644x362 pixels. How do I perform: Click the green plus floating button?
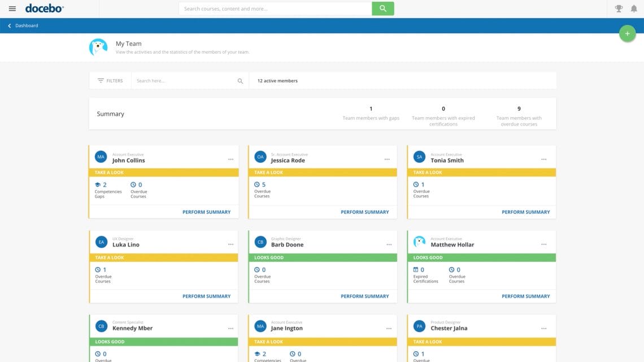pos(627,34)
